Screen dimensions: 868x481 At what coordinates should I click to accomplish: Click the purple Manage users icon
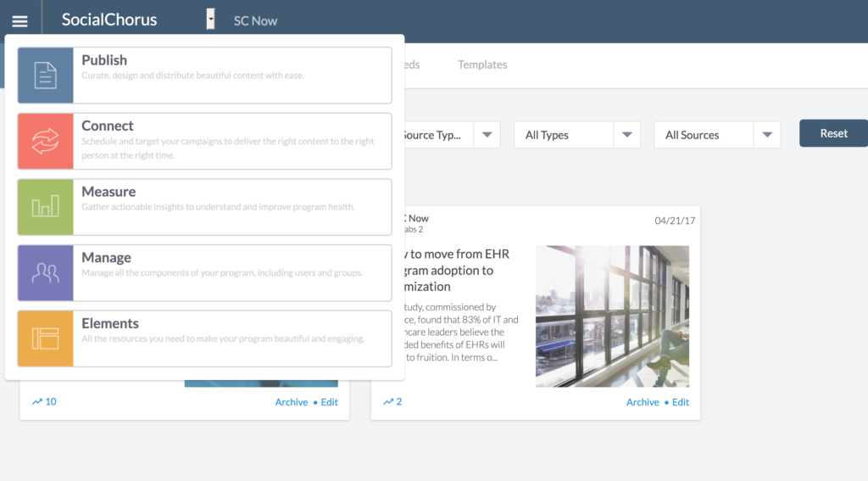(x=46, y=272)
